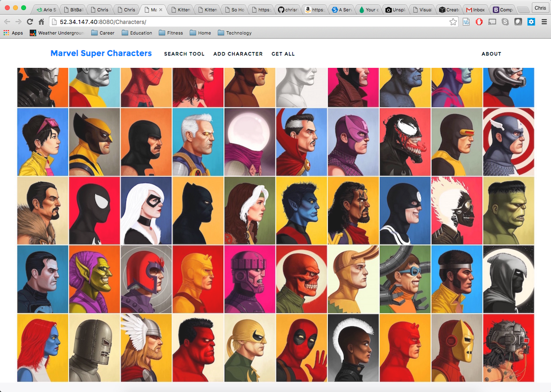Screen dimensions: 551x392
Task: Switch to the GitHub chrisr tab
Action: point(288,9)
